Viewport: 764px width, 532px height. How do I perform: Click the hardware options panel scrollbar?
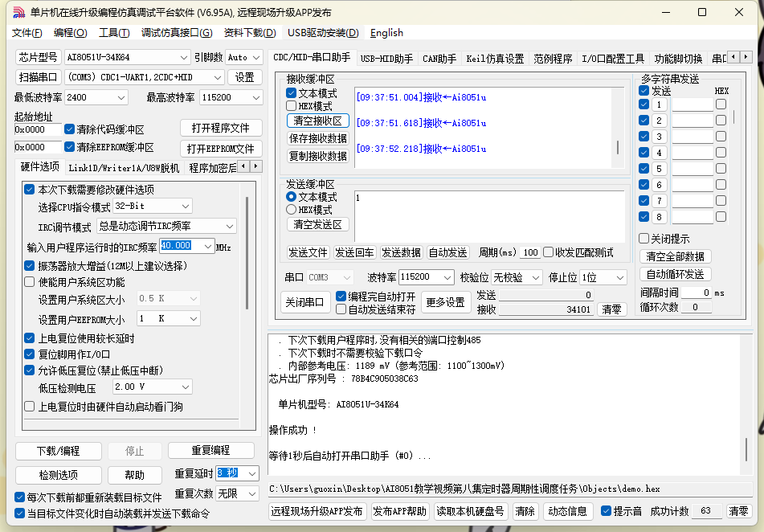click(247, 252)
